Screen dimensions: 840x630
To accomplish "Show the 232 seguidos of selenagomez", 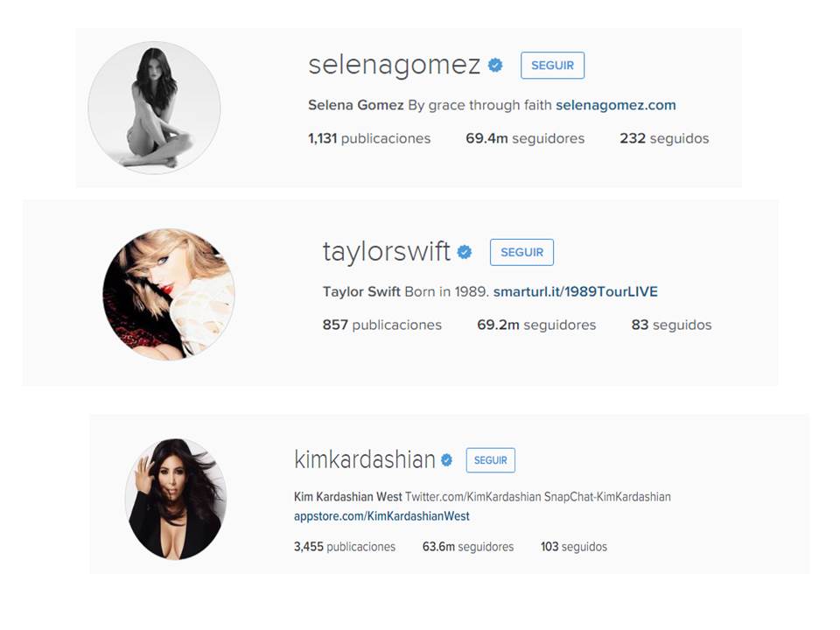I will coord(664,138).
